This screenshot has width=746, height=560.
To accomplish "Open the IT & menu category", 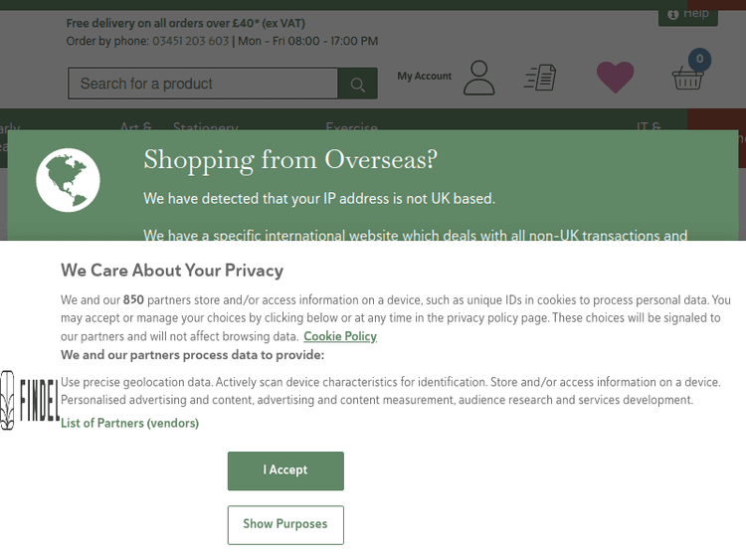I will point(649,128).
